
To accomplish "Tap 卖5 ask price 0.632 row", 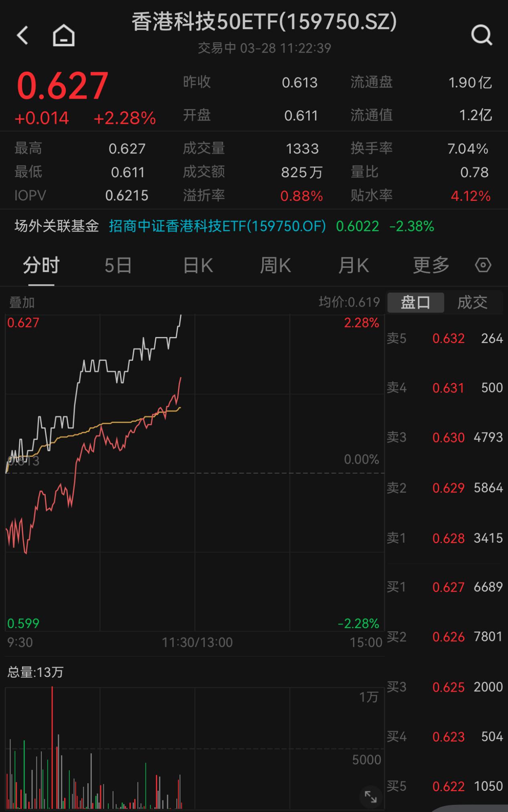I will point(445,339).
